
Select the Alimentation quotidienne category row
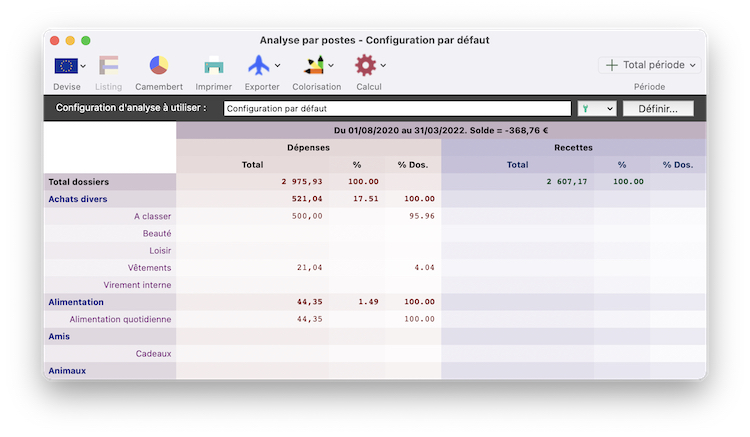coord(110,319)
